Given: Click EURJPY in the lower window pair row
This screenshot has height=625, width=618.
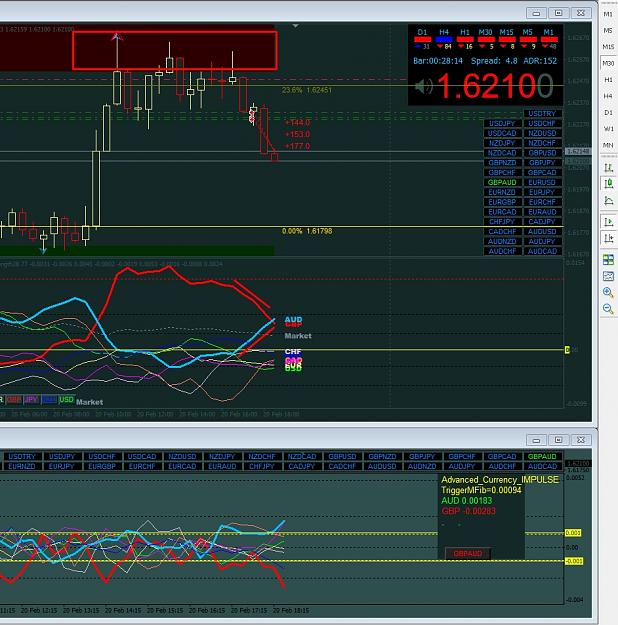Looking at the screenshot, I should [62, 466].
